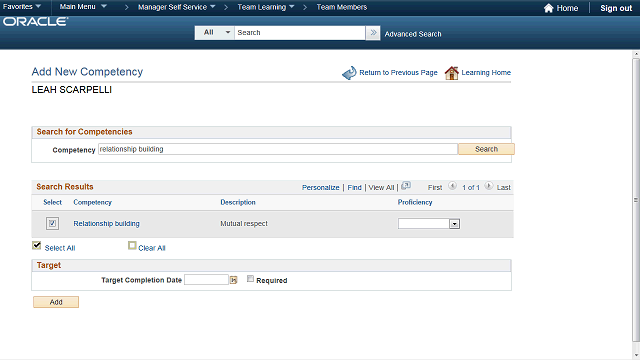Click the zoom grid icon beside View All
Viewport: 640px width, 360px height.
click(x=406, y=186)
